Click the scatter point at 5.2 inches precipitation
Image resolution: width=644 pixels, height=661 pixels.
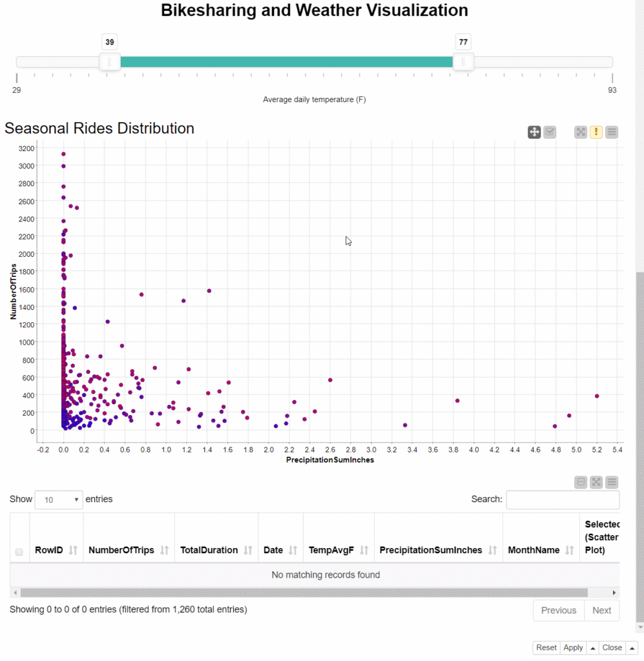(597, 396)
